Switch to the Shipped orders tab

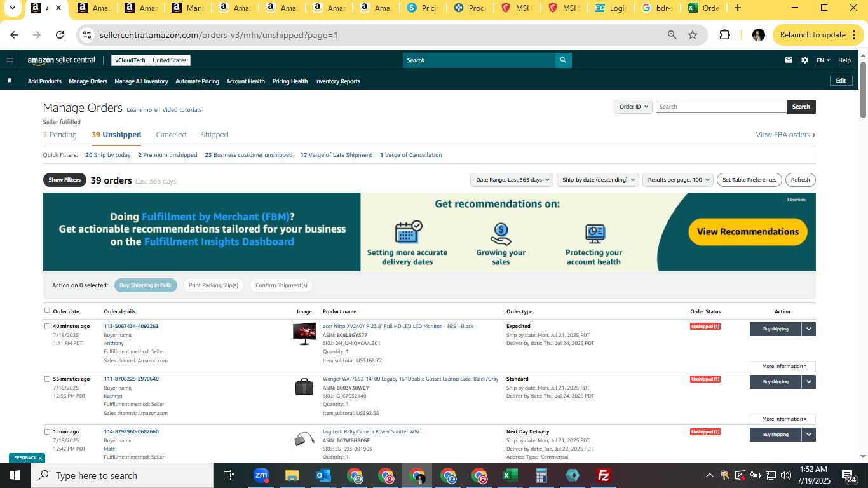[215, 135]
